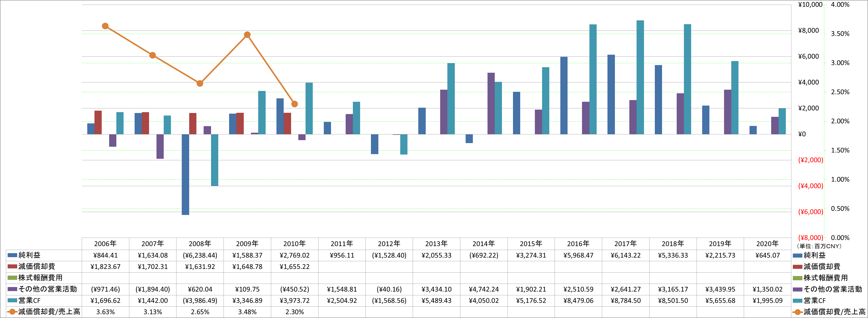Click the 2012 negative operating CF bar
868x318 pixels.
pyautogui.click(x=404, y=144)
